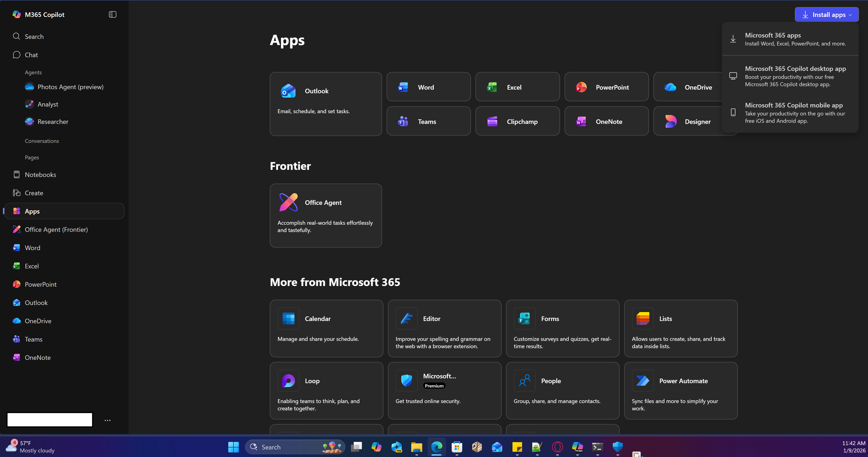The height and width of the screenshot is (457, 868).
Task: Select PowerPoint in the left sidebar
Action: pyautogui.click(x=41, y=284)
